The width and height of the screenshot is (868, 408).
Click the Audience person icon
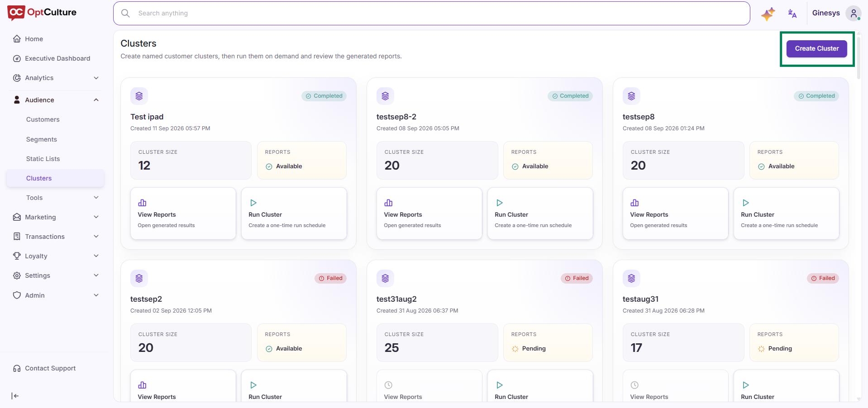[x=17, y=100]
